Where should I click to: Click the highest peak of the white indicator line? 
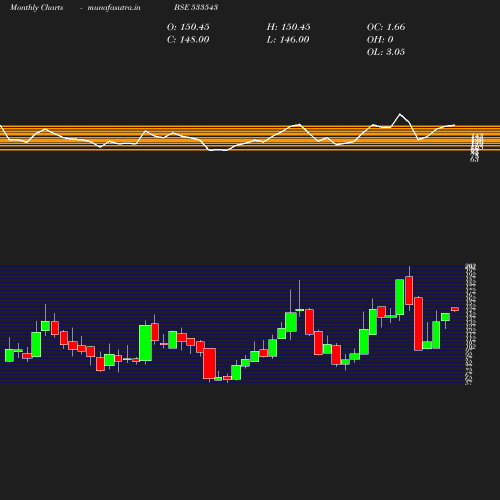point(400,114)
